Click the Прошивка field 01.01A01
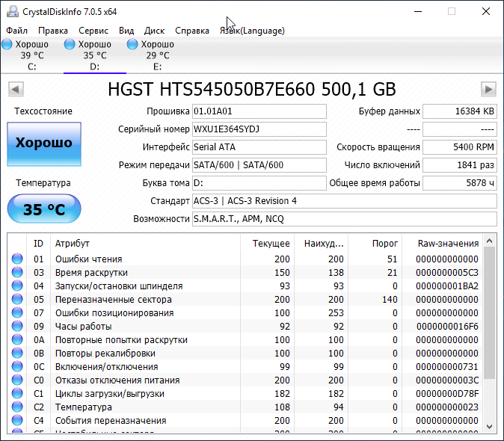 259,111
